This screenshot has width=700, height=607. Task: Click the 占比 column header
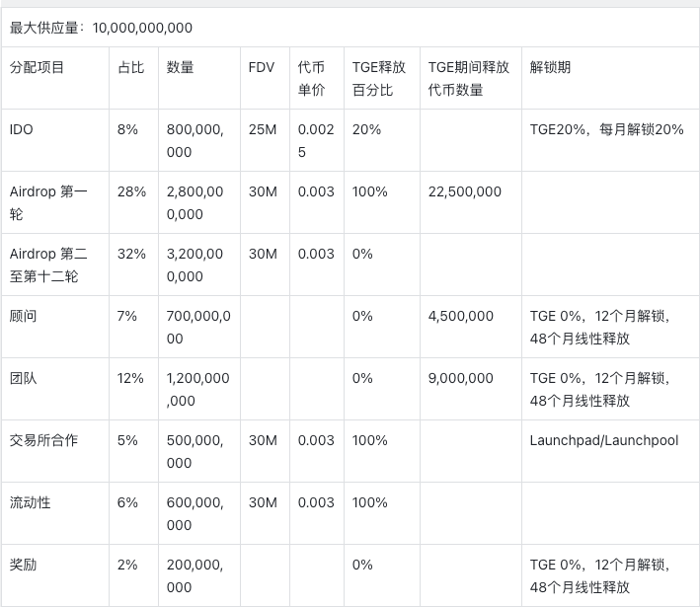130,67
